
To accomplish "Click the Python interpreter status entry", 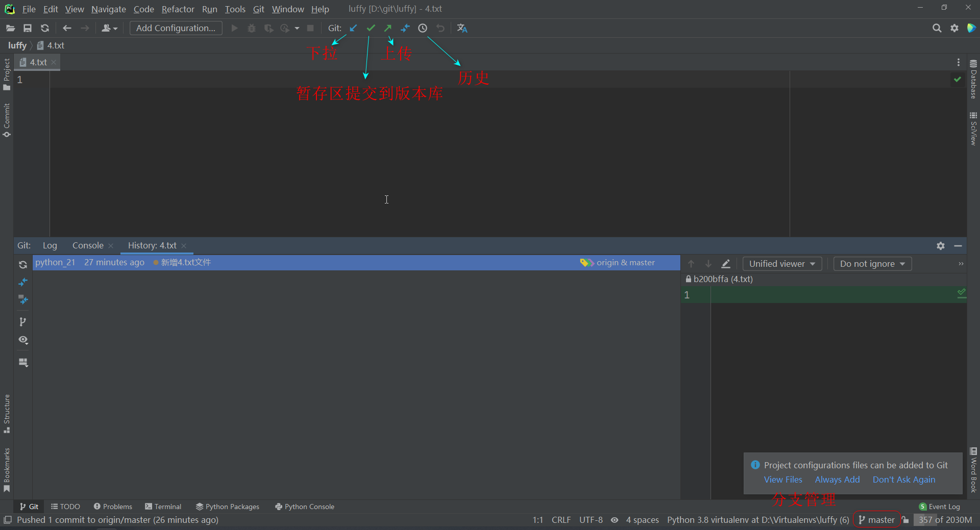I will [758, 520].
